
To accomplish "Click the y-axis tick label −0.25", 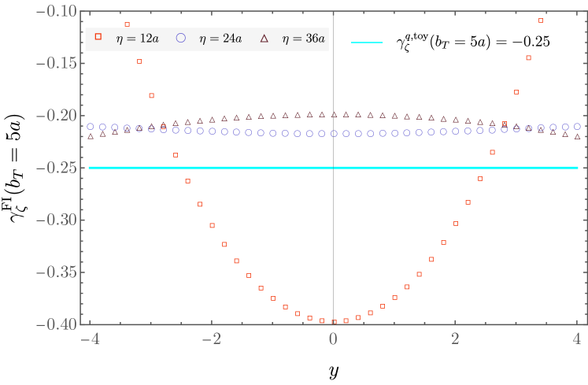I will 57,168.
